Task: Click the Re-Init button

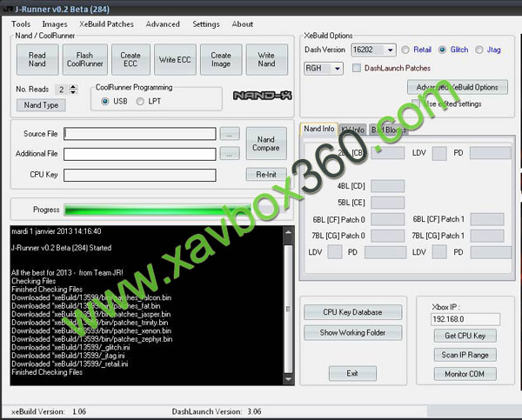Action: [x=266, y=175]
